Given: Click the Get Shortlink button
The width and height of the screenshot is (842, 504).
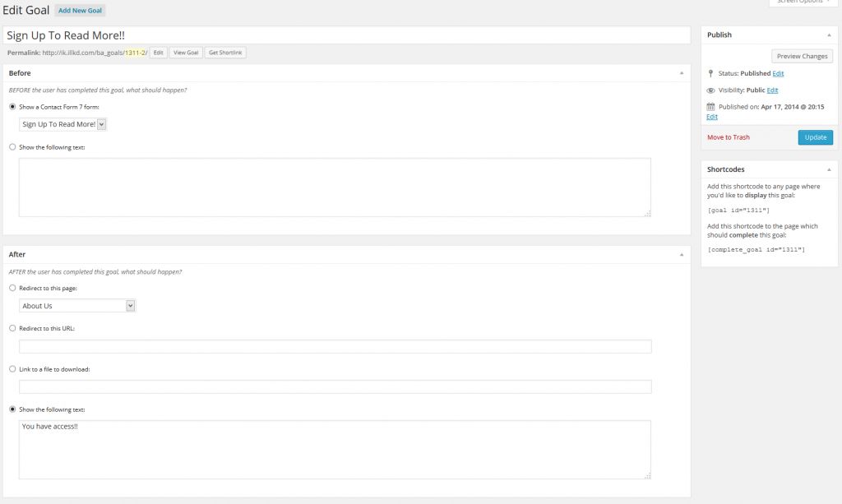Looking at the screenshot, I should [x=225, y=53].
